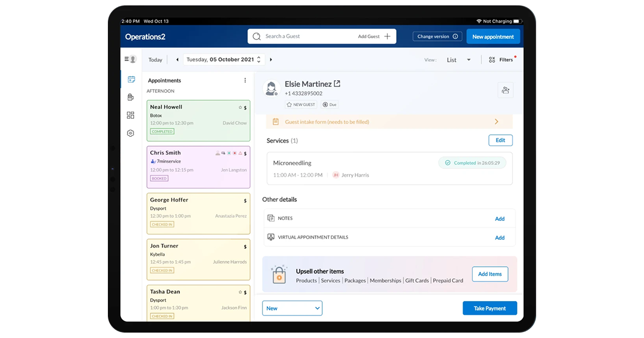Click the red triangle alert on Chris Smith card
Viewport: 644px width, 338px height.
[240, 153]
